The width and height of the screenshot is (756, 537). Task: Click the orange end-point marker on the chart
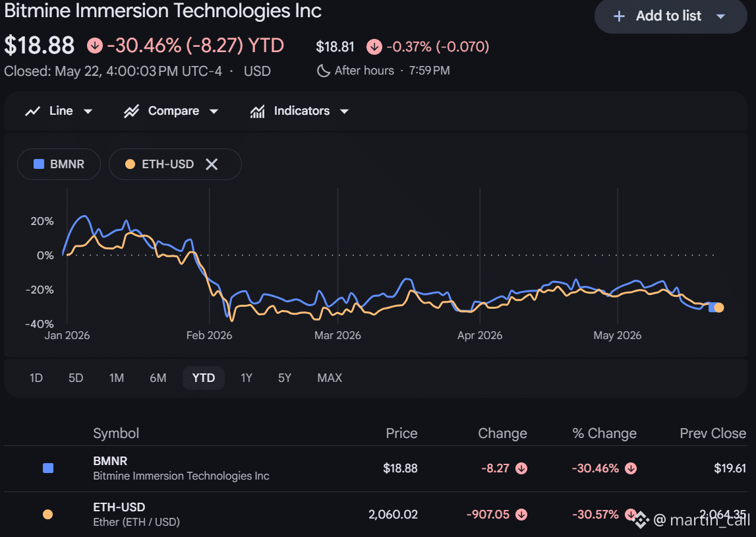tap(719, 307)
